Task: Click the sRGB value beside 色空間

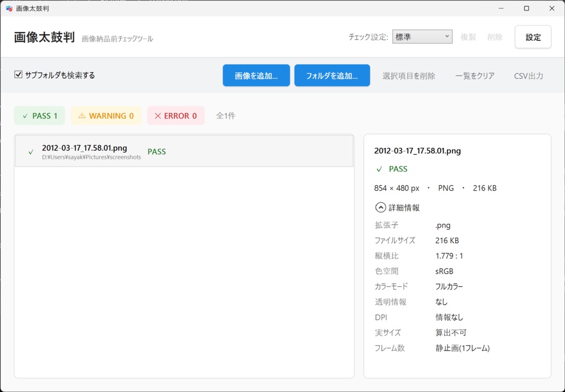Action: point(444,271)
